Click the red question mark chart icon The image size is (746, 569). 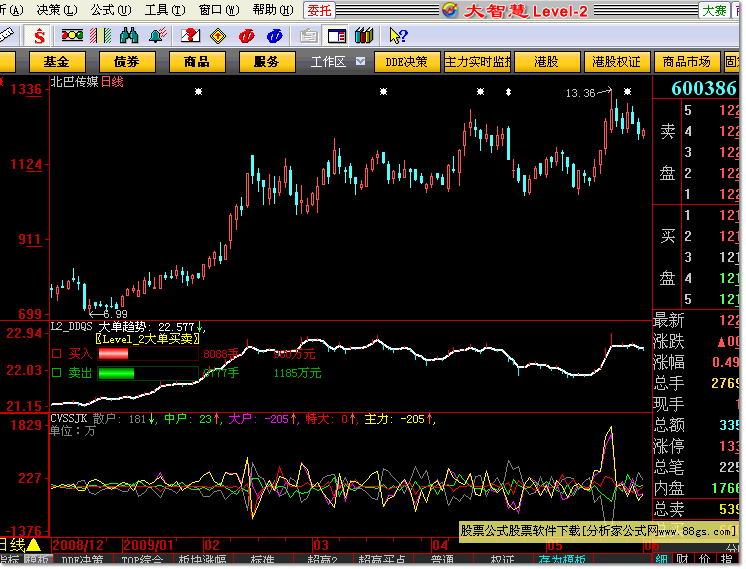point(190,35)
